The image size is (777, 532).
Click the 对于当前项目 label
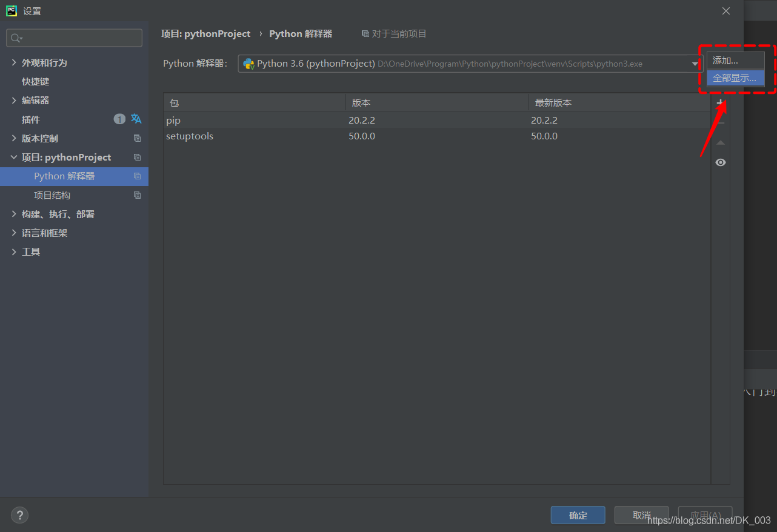click(x=399, y=34)
